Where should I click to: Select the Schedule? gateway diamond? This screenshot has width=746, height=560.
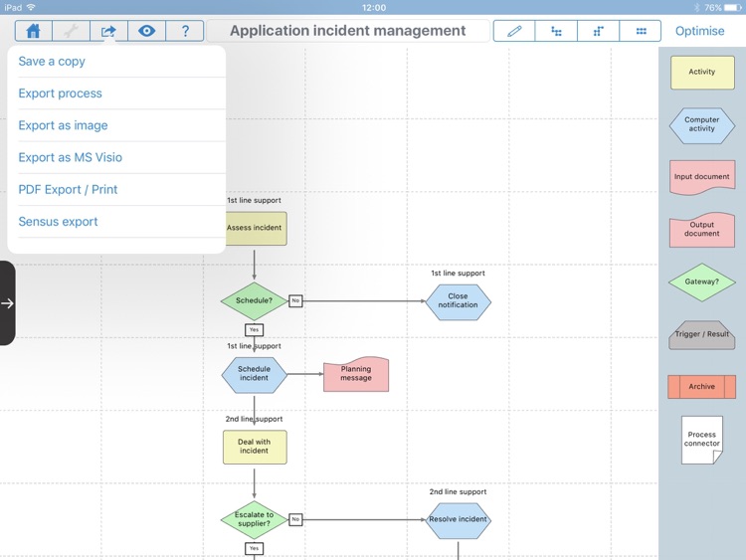254,300
